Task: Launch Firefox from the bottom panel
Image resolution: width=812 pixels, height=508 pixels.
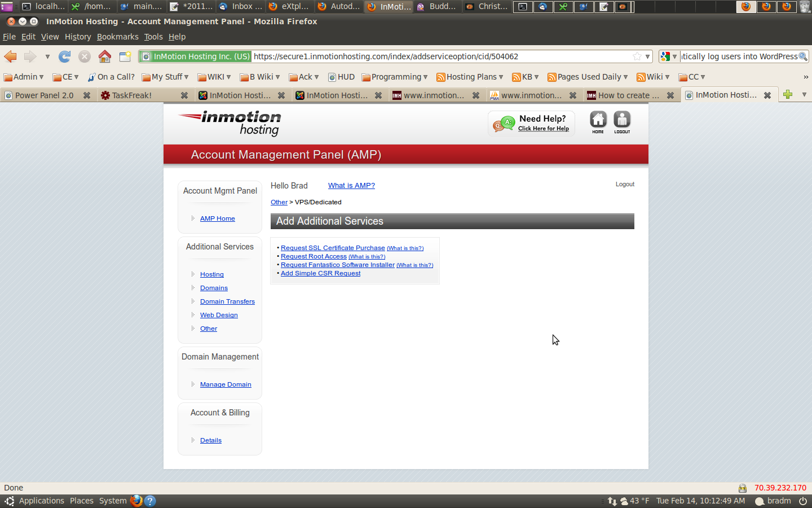Action: coord(136,501)
